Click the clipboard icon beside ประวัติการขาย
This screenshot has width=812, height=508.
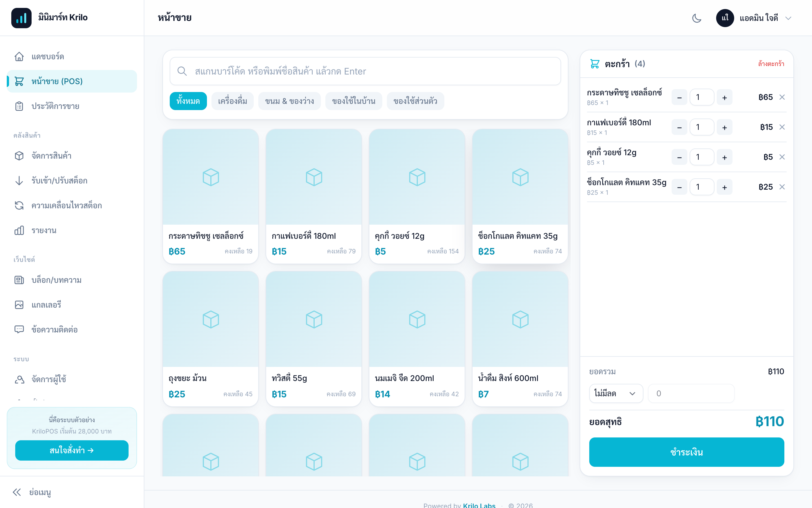tap(19, 106)
